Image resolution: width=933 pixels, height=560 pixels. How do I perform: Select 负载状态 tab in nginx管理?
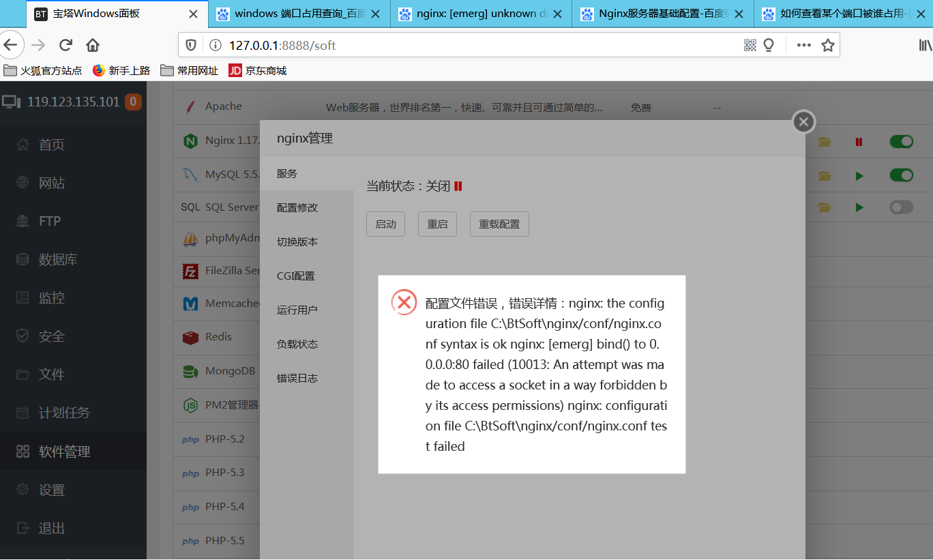click(307, 344)
